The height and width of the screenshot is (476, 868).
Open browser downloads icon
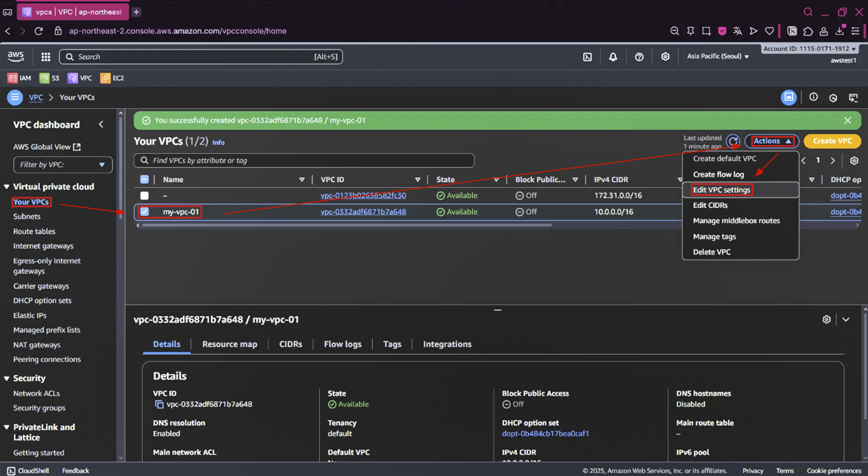pyautogui.click(x=840, y=31)
